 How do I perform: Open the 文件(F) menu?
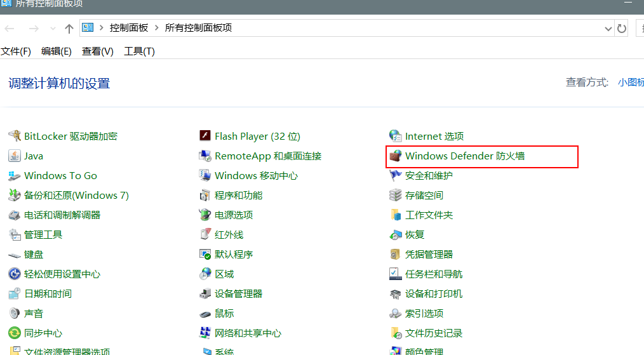tap(16, 51)
